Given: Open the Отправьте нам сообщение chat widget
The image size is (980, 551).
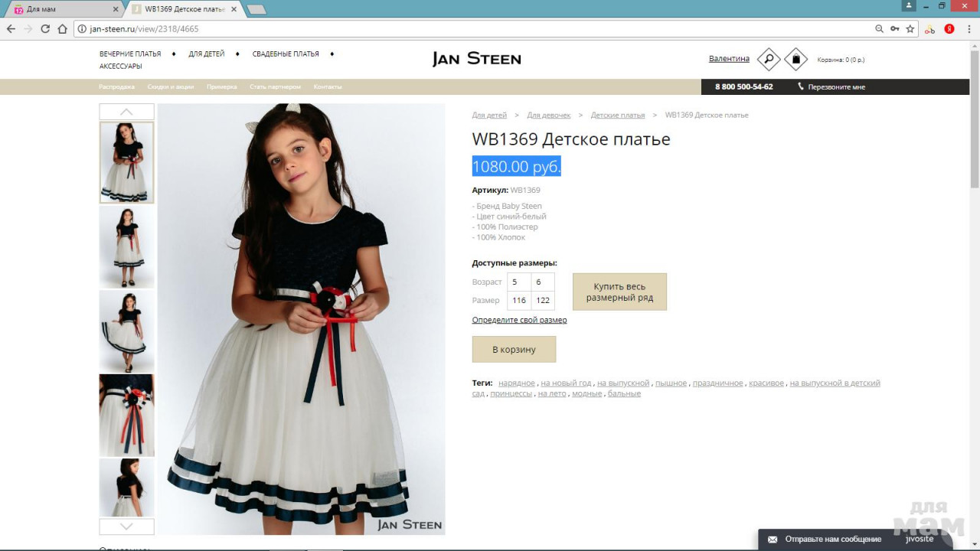Looking at the screenshot, I should click(x=833, y=540).
